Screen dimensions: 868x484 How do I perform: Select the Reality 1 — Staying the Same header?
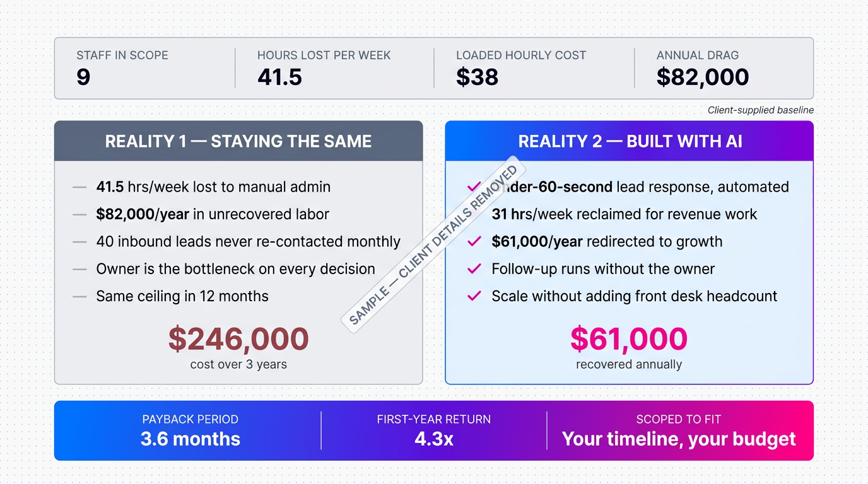pos(238,141)
